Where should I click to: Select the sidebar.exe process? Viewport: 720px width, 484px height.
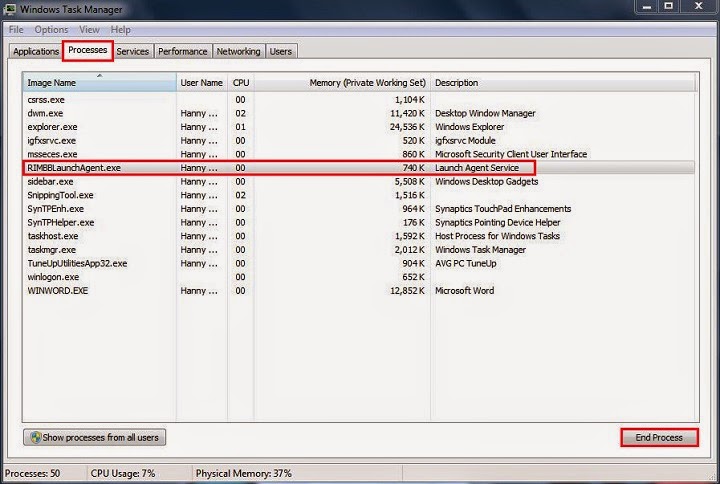358,181
